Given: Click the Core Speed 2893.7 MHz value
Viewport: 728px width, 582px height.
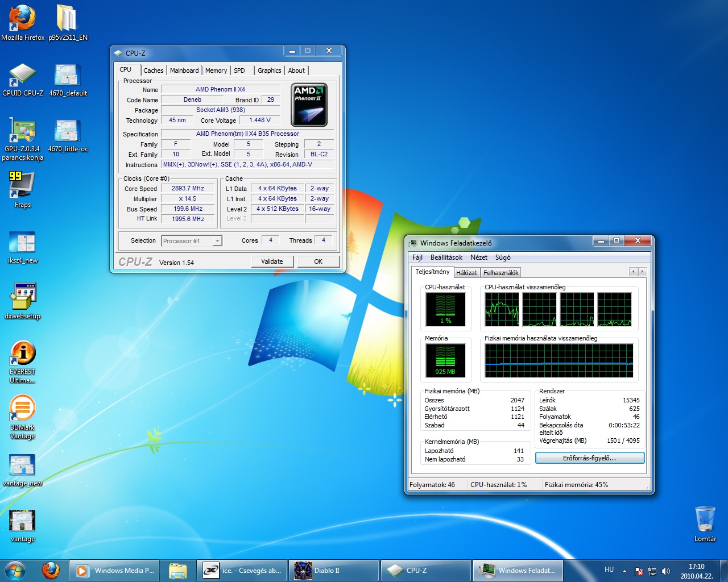Looking at the screenshot, I should [x=188, y=189].
